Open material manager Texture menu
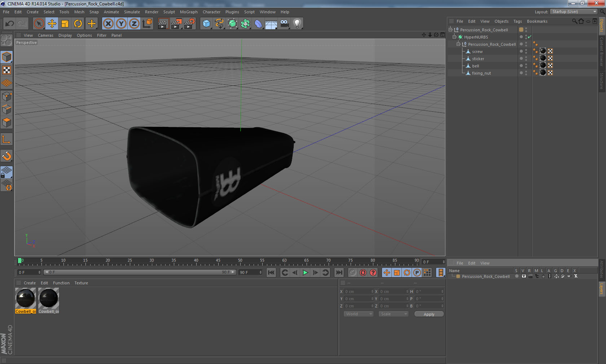Screen dimensions: 606x364 point(81,283)
